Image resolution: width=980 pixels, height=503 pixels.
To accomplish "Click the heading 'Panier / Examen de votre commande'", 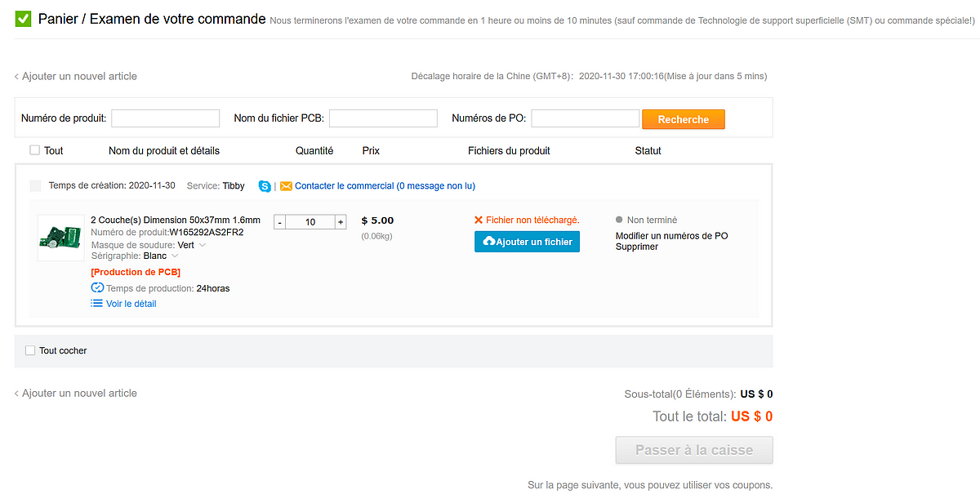I will (x=152, y=19).
